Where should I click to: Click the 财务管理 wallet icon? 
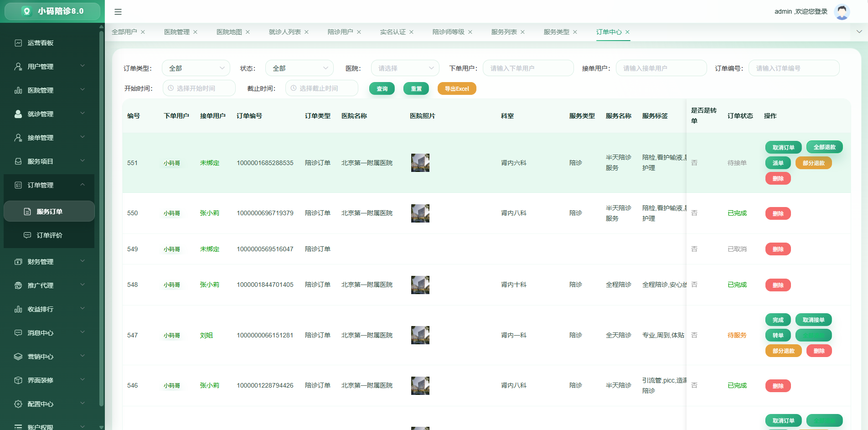(18, 262)
